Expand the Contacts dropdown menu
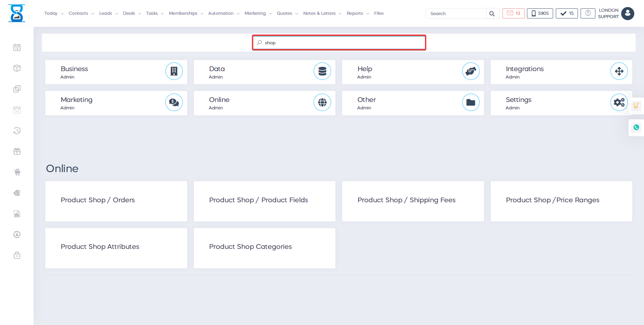 [81, 13]
